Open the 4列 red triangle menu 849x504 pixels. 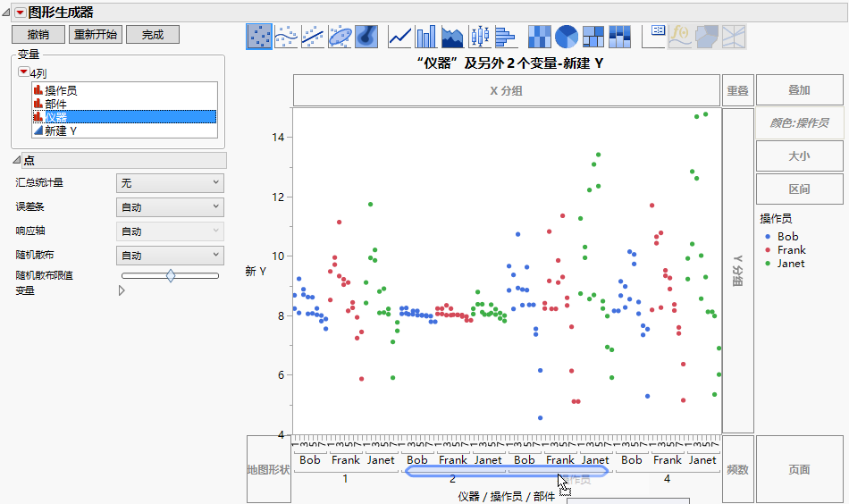24,72
